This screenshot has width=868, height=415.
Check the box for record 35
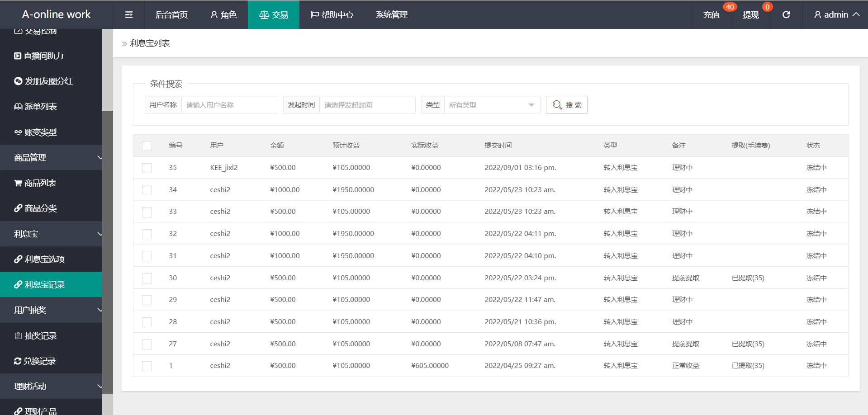147,168
